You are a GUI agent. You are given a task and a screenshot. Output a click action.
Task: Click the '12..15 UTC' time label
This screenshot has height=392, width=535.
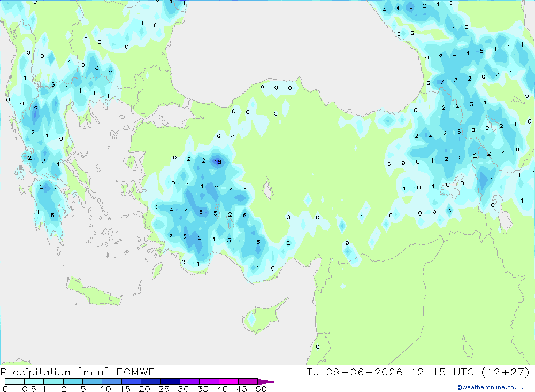442,372
